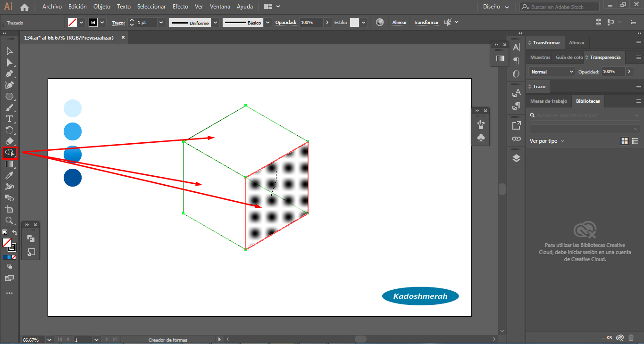Screen dimensions: 644x344
Task: Open the Paragraph panel icon
Action: click(516, 60)
